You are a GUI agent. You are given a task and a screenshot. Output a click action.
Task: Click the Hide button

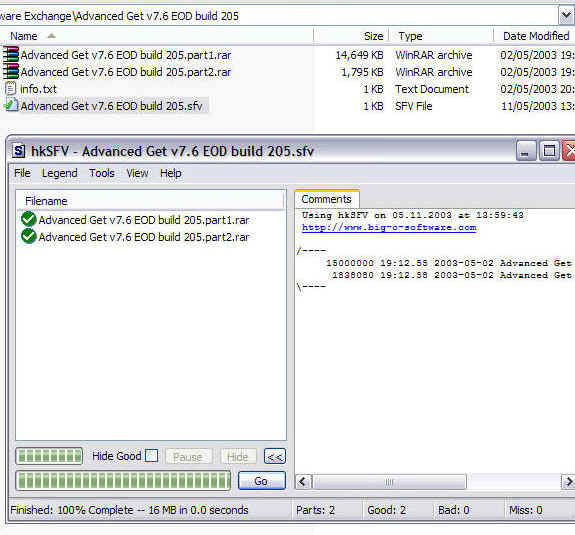click(238, 457)
